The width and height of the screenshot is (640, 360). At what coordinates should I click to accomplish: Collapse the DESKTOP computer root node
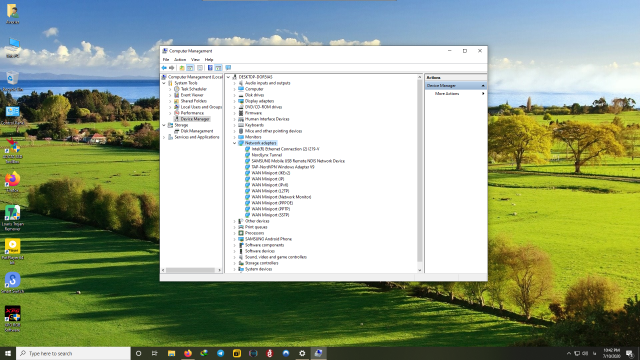[x=229, y=77]
